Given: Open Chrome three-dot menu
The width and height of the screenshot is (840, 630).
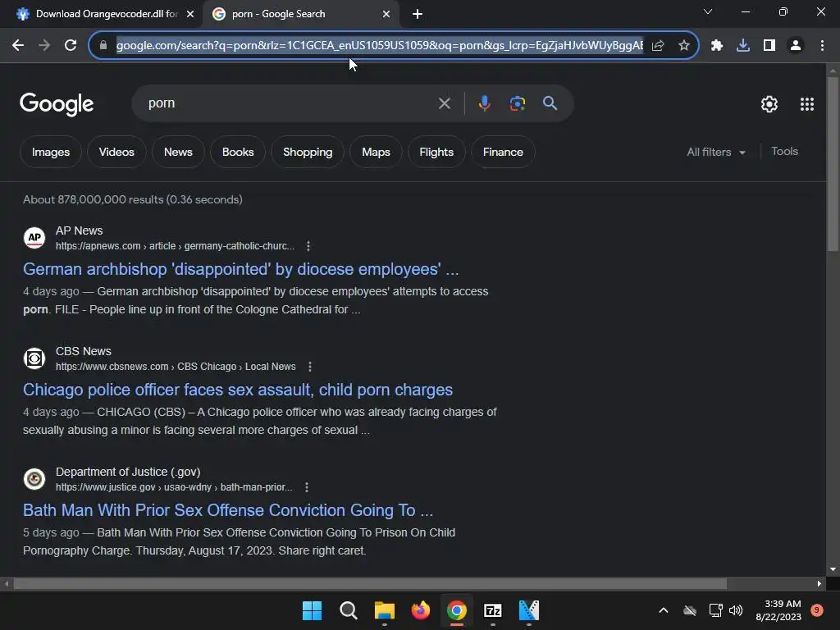Looking at the screenshot, I should tap(822, 46).
